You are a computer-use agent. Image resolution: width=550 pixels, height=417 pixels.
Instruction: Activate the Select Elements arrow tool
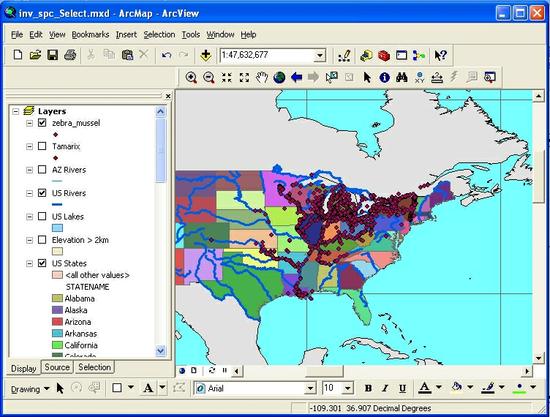pos(367,77)
